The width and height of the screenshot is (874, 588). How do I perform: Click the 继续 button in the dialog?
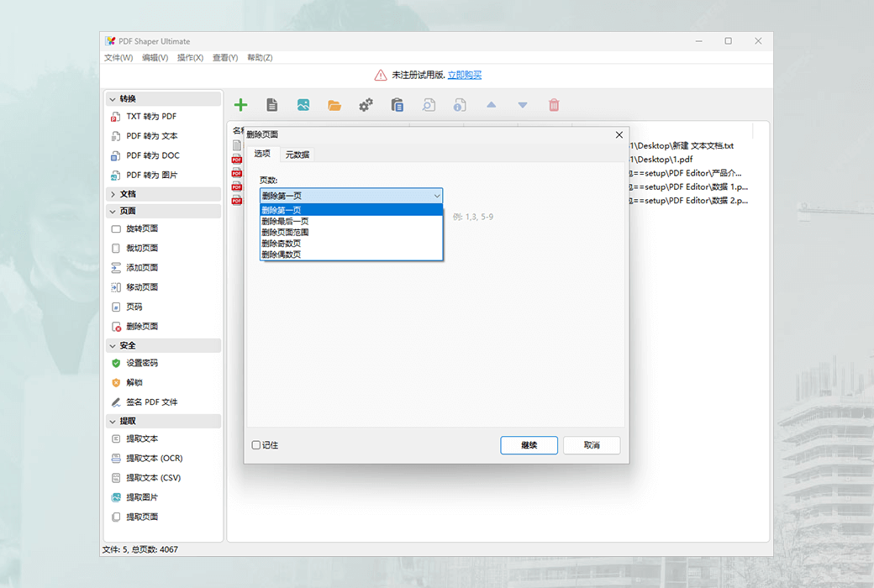(529, 444)
